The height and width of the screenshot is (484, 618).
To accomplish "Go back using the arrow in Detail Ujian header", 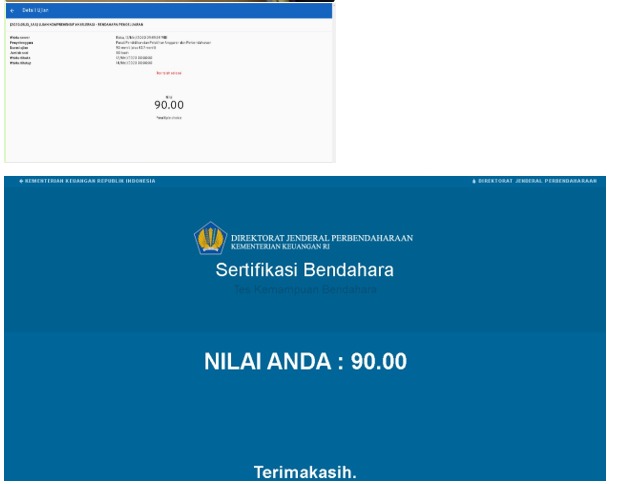I will (x=12, y=11).
